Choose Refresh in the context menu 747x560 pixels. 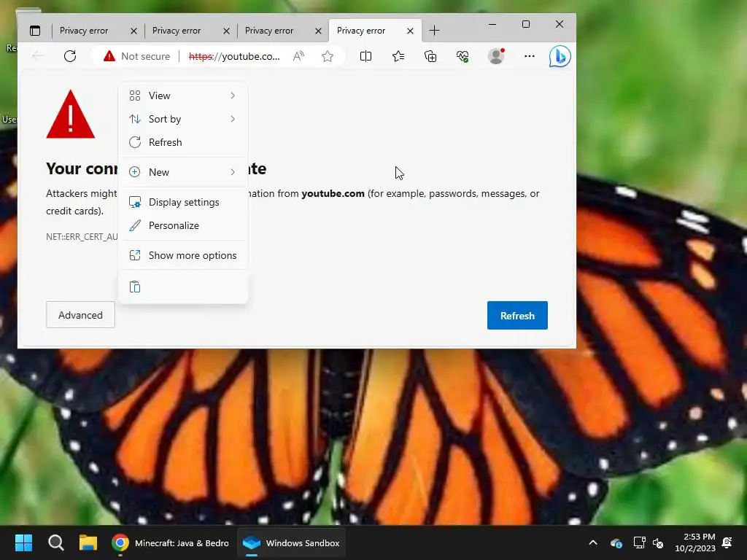[183, 142]
